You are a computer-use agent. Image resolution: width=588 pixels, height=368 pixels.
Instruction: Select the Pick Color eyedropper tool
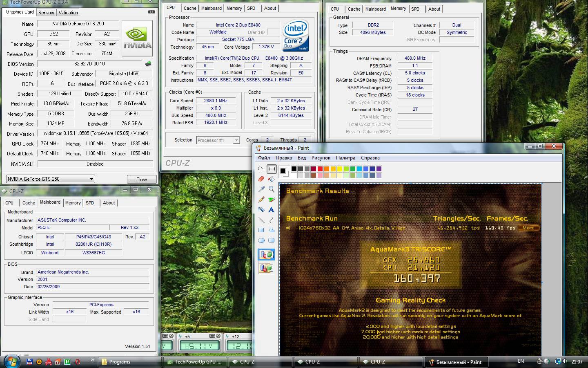[261, 189]
